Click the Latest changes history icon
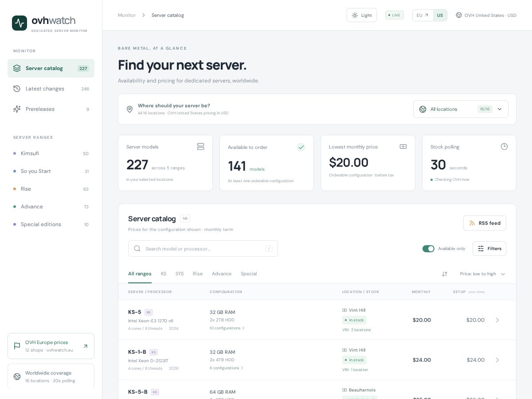The height and width of the screenshot is (399, 532). coord(17,89)
